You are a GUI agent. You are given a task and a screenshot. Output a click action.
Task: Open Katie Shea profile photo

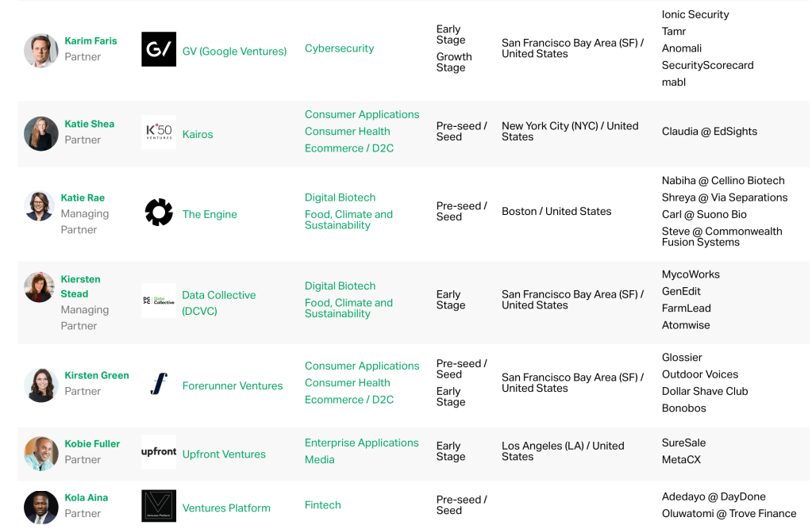click(x=41, y=133)
